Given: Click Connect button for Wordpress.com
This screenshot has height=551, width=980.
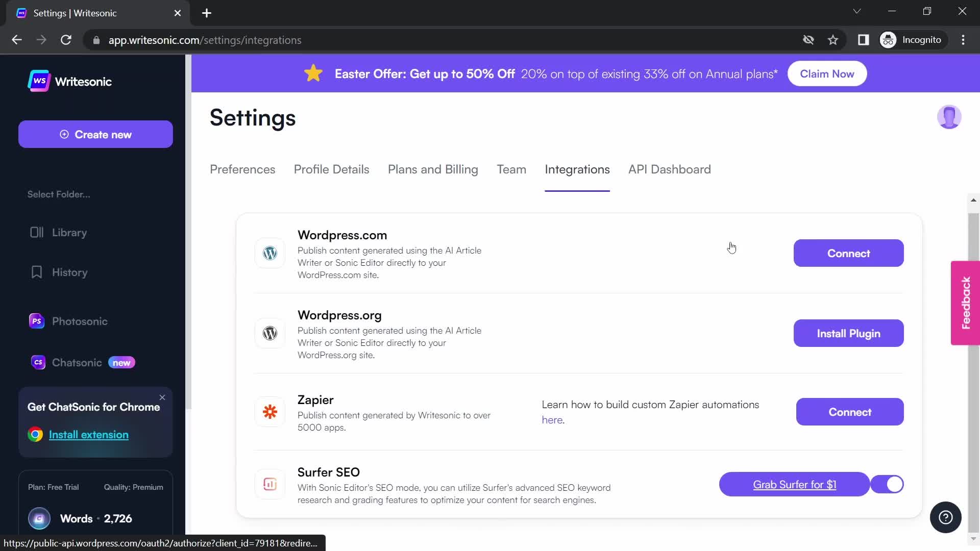Looking at the screenshot, I should [849, 253].
